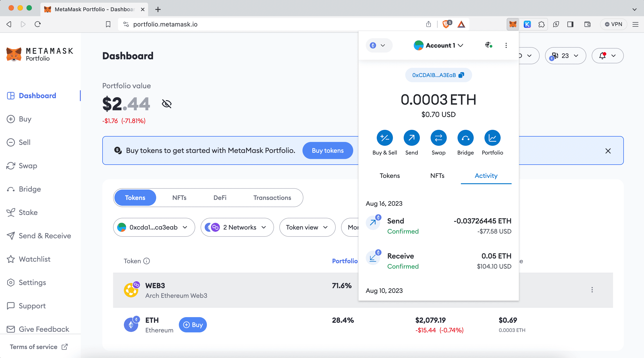The image size is (644, 358).
Task: Open the Token view dropdown
Action: pos(307,227)
